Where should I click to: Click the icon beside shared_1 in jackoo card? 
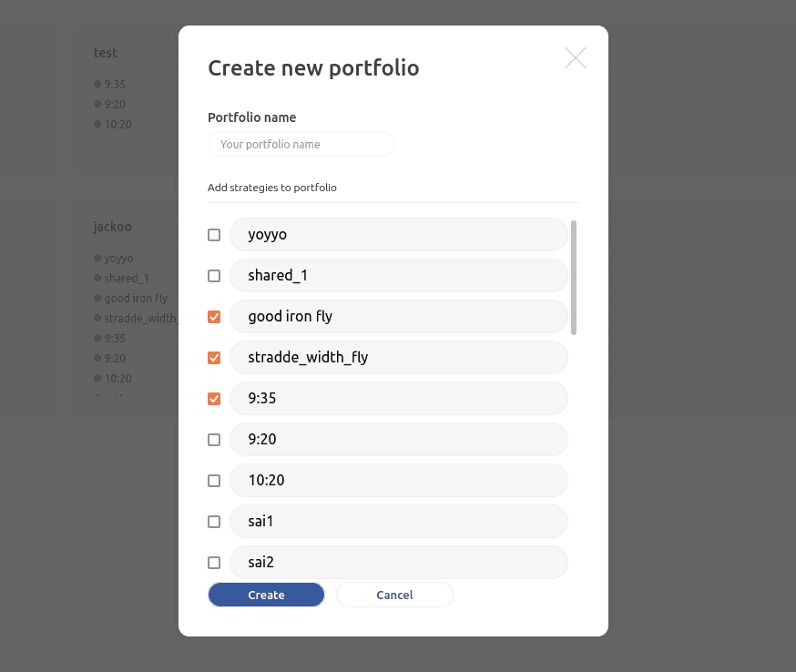(x=97, y=278)
